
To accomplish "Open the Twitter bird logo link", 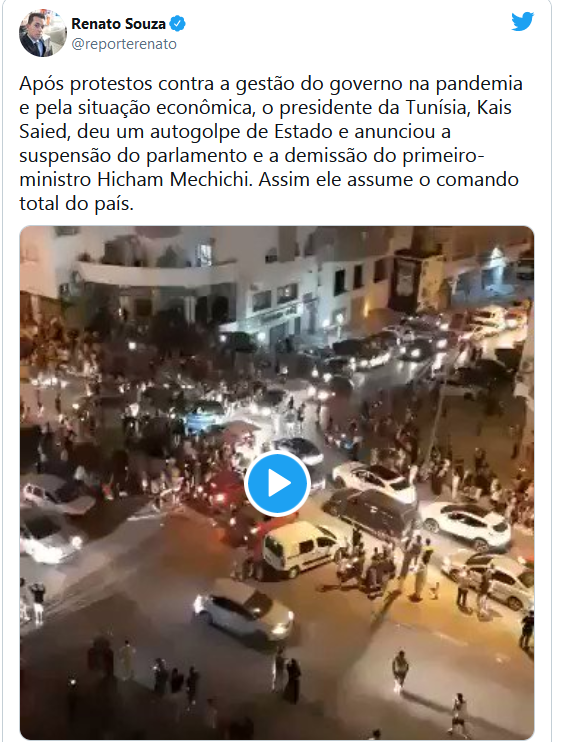I will (x=522, y=22).
